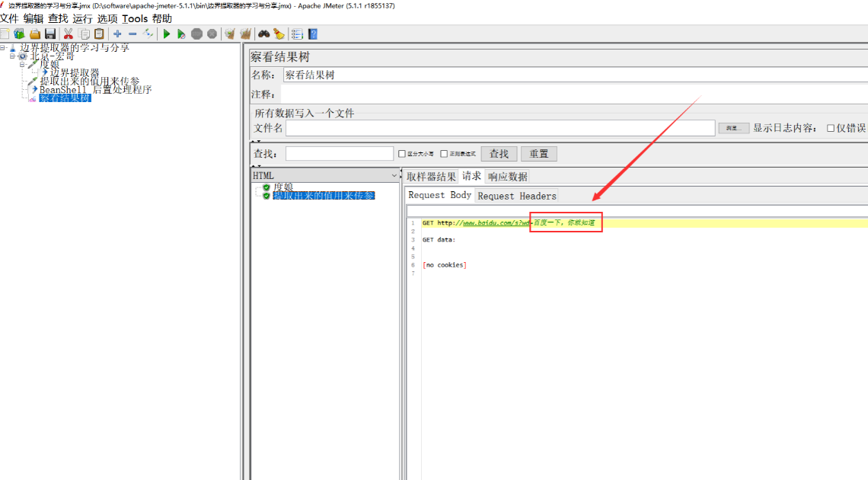Start test without pauses icon
868x480 pixels.
click(181, 34)
